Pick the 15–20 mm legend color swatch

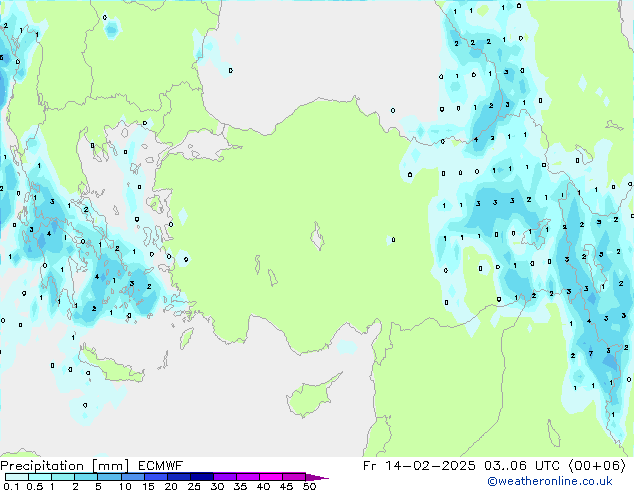click(x=155, y=477)
